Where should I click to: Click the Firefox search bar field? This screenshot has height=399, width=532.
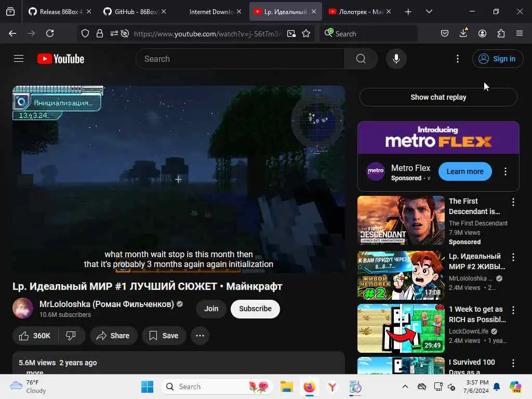(368, 34)
